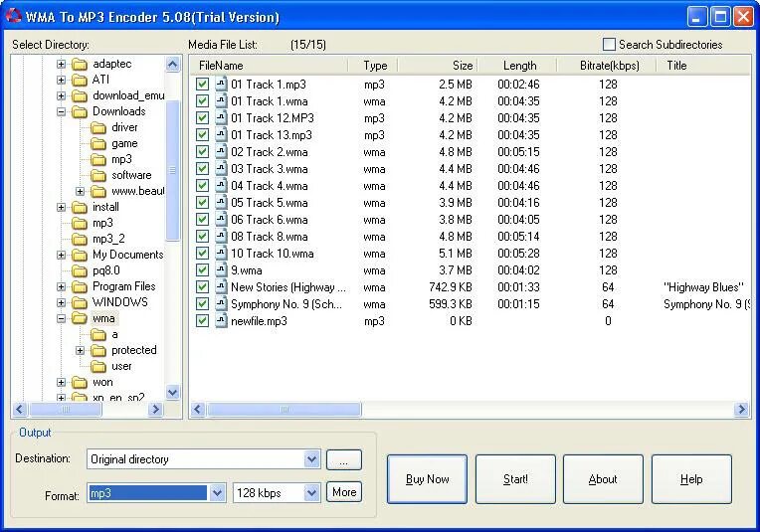Uncheck 04 Track 4.wma checkbox
This screenshot has height=532, width=760.
click(202, 186)
